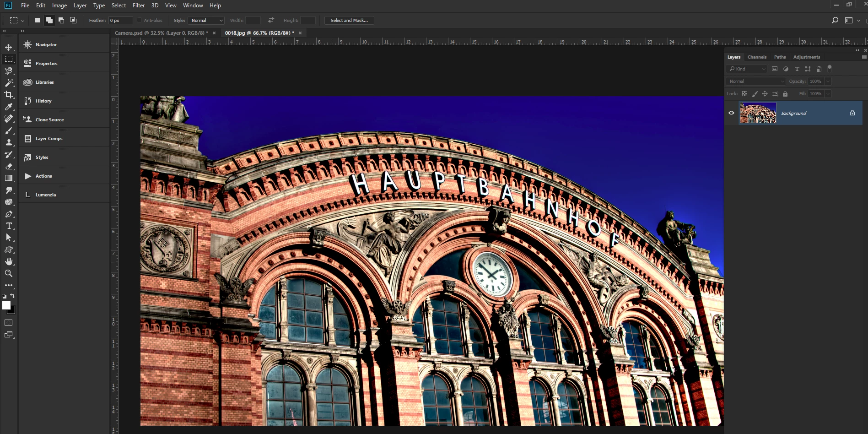The image size is (868, 434).
Task: Select the Magic Wand tool
Action: click(9, 83)
